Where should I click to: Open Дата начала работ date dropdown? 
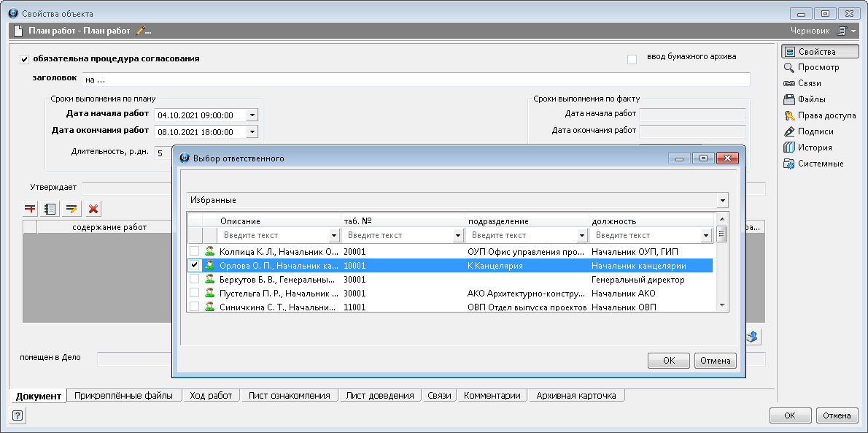click(x=252, y=115)
